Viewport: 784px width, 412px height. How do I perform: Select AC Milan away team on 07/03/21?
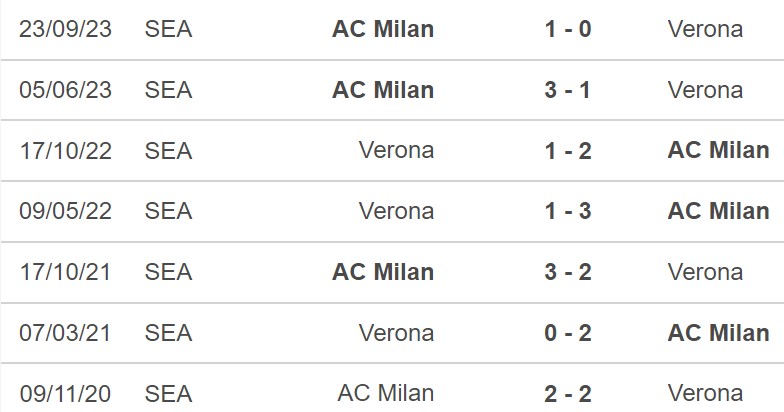(x=718, y=333)
